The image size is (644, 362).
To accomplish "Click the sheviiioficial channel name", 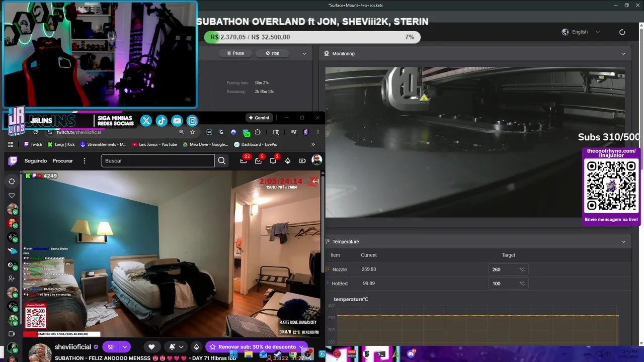I will coord(73,347).
